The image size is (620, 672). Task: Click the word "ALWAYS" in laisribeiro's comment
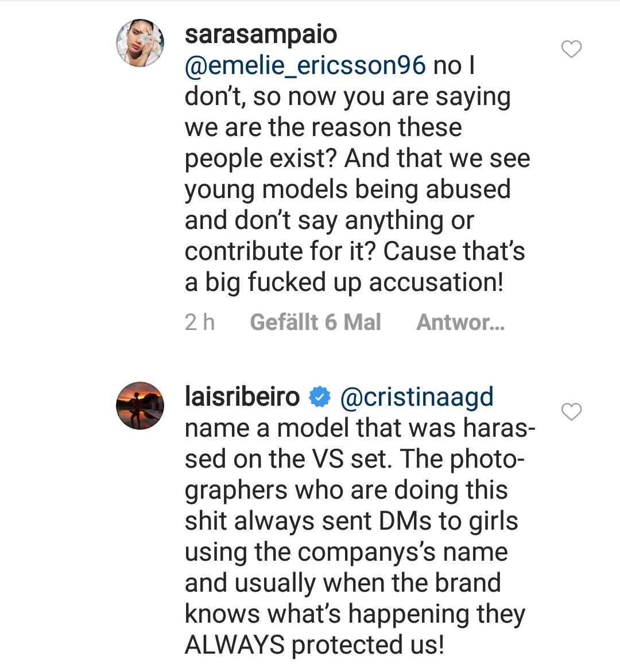click(234, 645)
